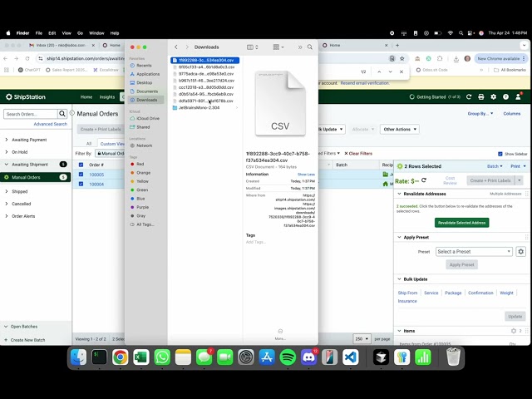Click Show Less in Finder information
This screenshot has width=532, height=399.
(306, 175)
